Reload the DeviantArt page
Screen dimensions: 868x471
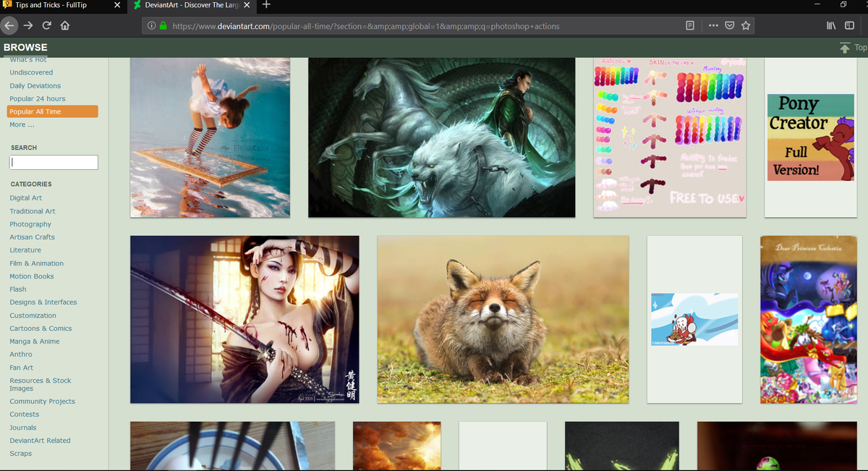pyautogui.click(x=47, y=25)
